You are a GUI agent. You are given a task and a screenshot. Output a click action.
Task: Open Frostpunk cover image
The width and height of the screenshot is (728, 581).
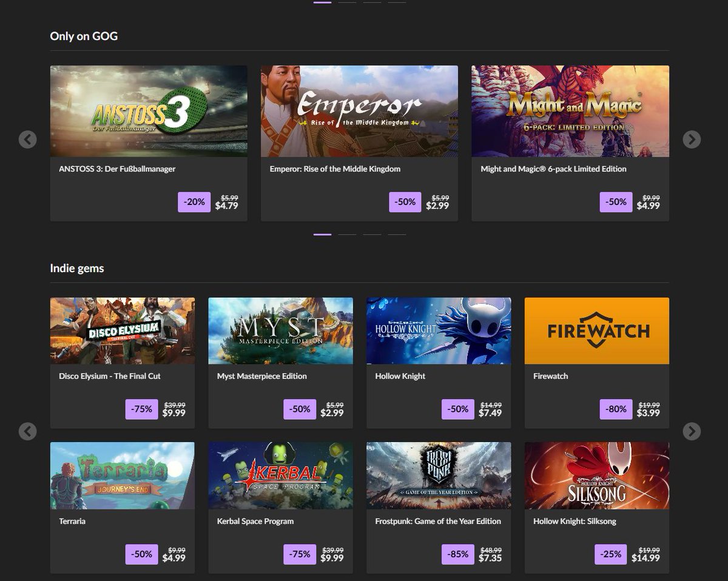(x=439, y=475)
